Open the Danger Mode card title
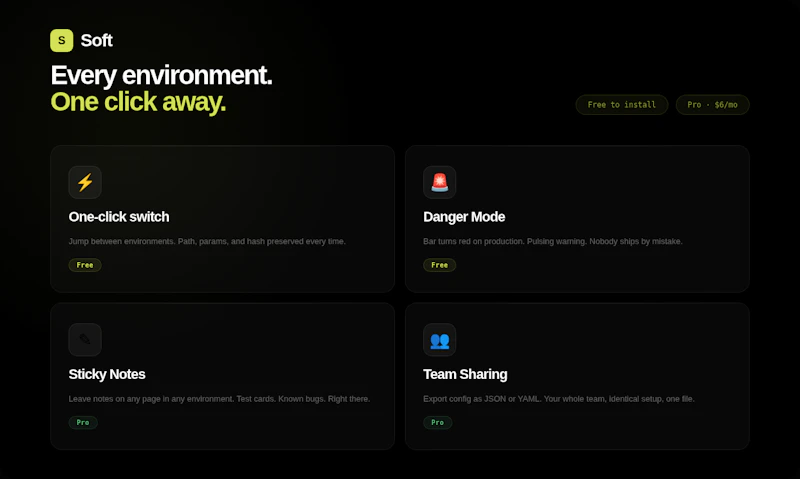800x479 pixels. (464, 217)
